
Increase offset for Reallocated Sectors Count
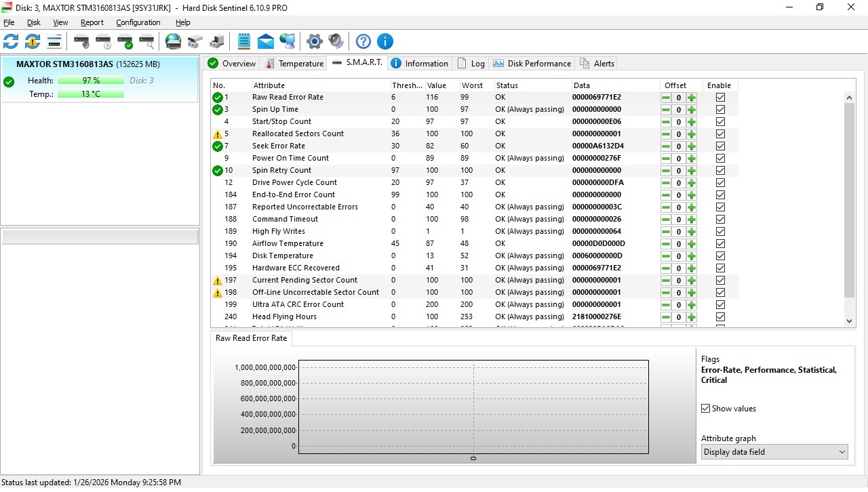coord(692,134)
